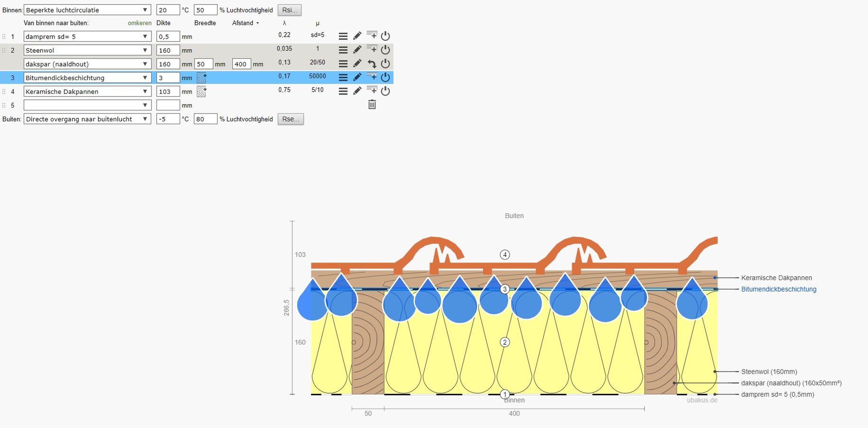
Task: Insert a layer above the Bitumendickbeschichtung row
Action: pyautogui.click(x=372, y=77)
